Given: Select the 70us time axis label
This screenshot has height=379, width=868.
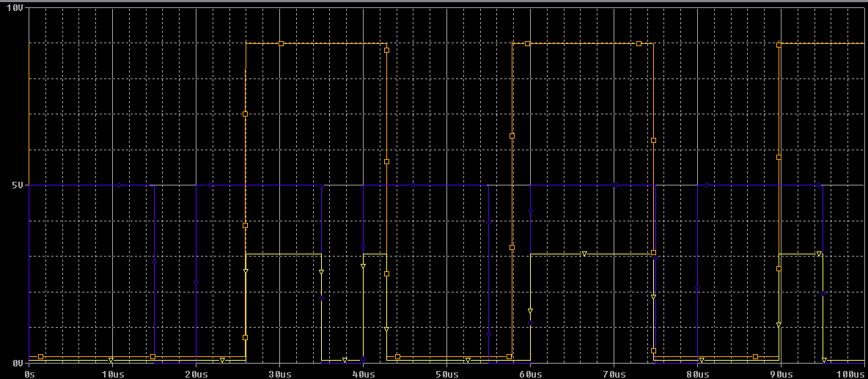Looking at the screenshot, I should click(x=614, y=374).
